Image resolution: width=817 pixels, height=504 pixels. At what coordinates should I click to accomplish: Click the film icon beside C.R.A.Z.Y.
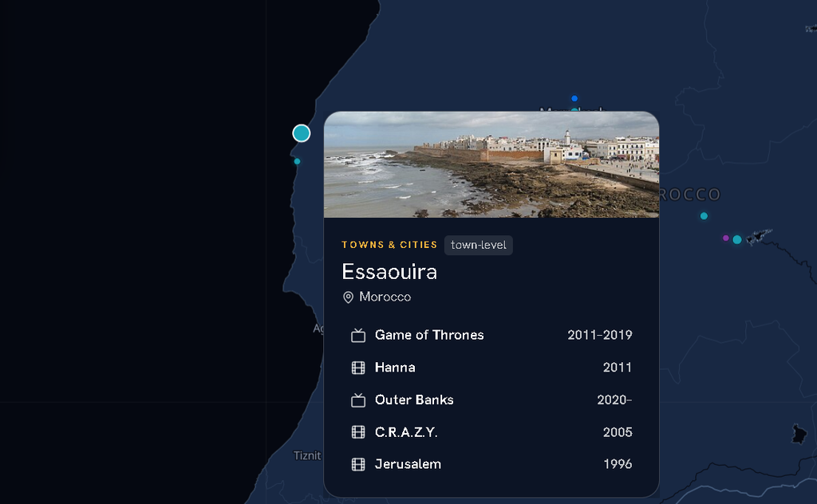pos(358,432)
